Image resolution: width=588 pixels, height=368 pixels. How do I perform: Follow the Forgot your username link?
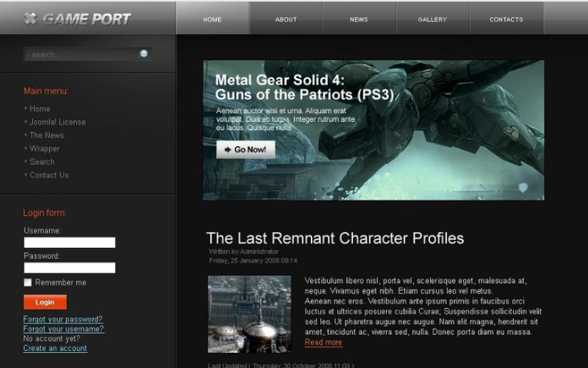[63, 329]
